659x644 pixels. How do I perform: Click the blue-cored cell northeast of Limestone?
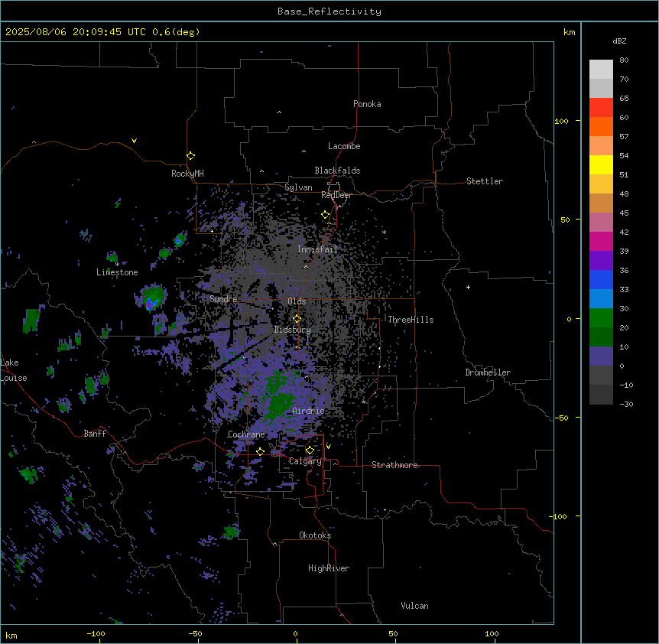[180, 239]
